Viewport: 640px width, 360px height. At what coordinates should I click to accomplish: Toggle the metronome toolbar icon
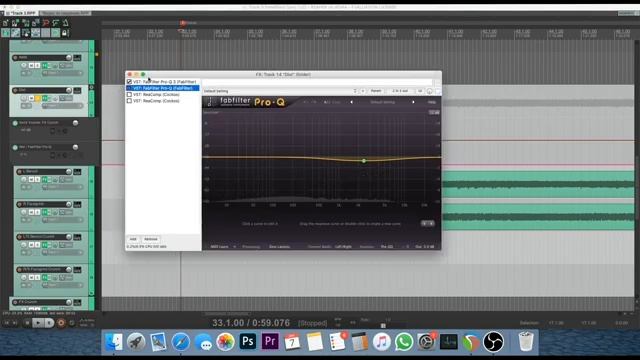coord(65,23)
